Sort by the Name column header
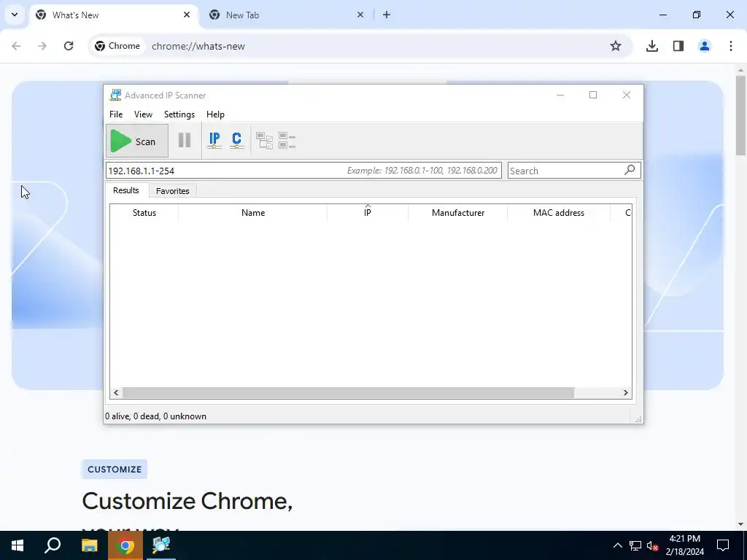 [x=252, y=213]
